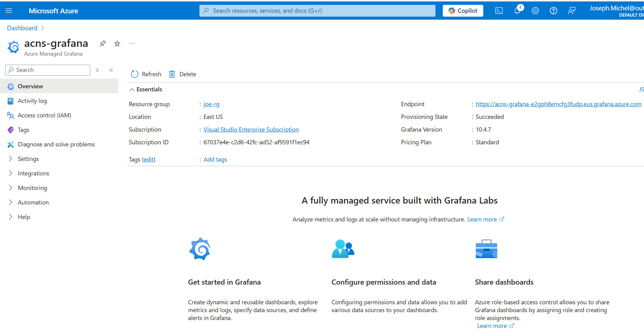Open Visual Studio Enterprise Subscription link
The height and width of the screenshot is (333, 644).
tap(251, 129)
